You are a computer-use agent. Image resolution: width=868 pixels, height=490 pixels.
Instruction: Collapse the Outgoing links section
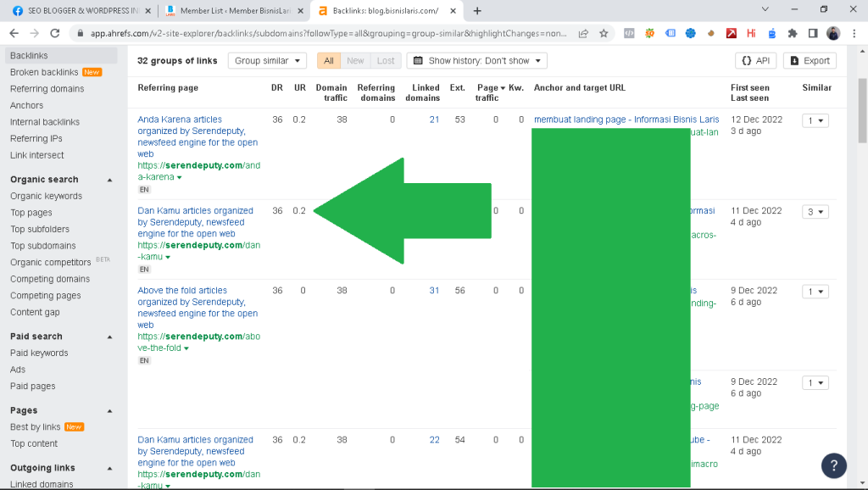109,469
